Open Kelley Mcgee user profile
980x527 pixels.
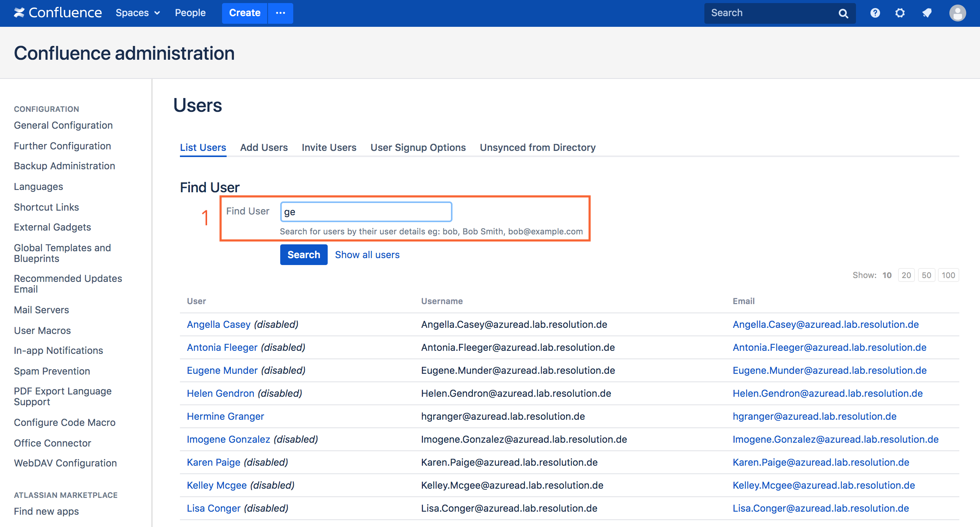coord(217,485)
